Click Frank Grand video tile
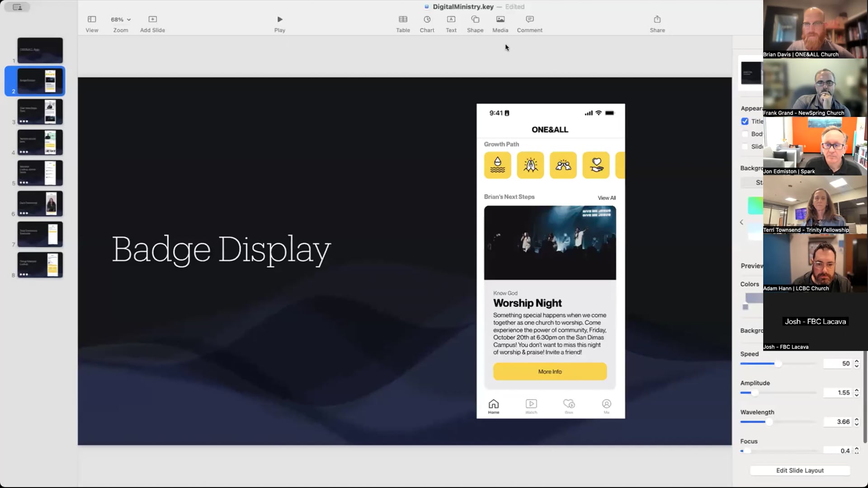This screenshot has width=868, height=488. 815,88
